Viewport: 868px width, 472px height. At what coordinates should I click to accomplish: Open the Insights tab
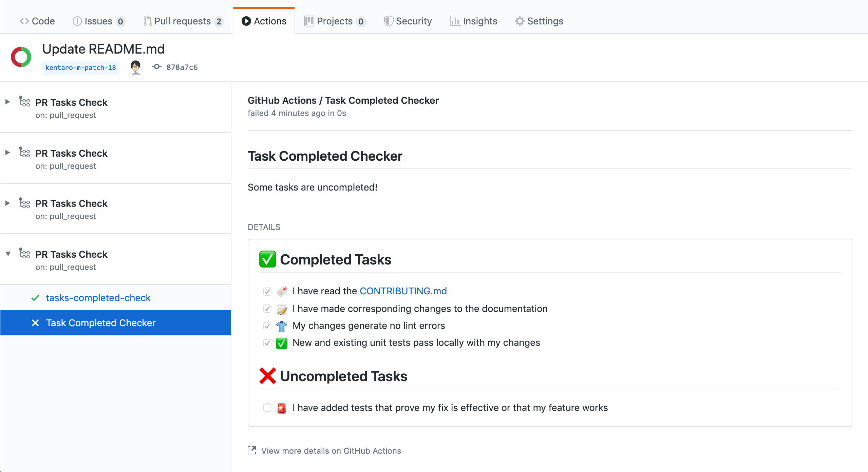click(x=474, y=21)
